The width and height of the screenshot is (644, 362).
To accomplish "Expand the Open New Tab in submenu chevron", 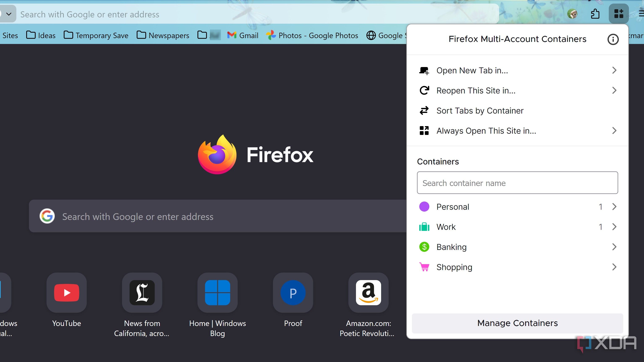I will 614,70.
